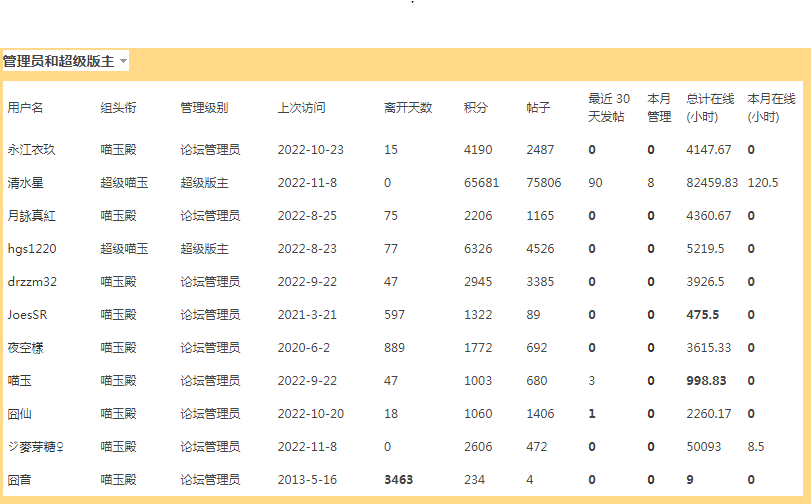Click username ジ麥芽糖♀
Viewport: 811px width, 504px height.
(37, 447)
